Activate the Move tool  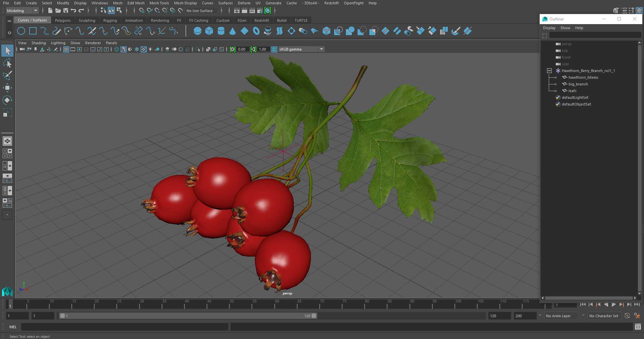[x=7, y=88]
